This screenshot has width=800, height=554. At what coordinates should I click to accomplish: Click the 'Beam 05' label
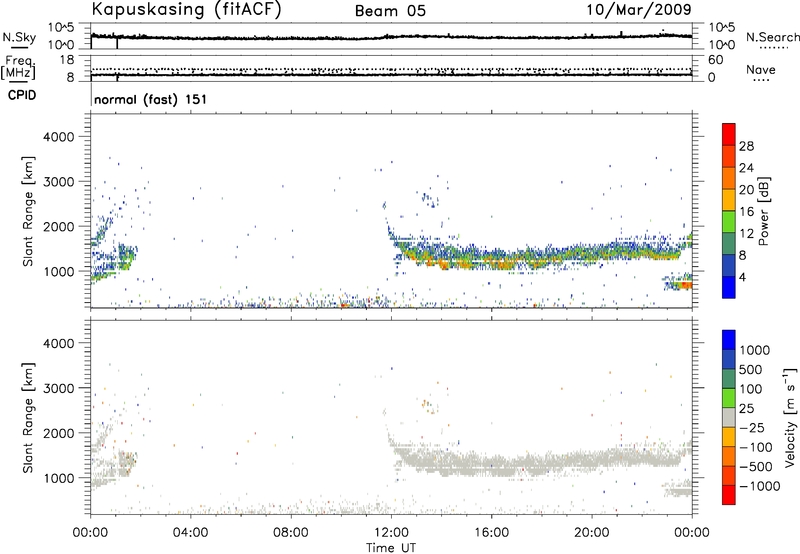[x=390, y=11]
